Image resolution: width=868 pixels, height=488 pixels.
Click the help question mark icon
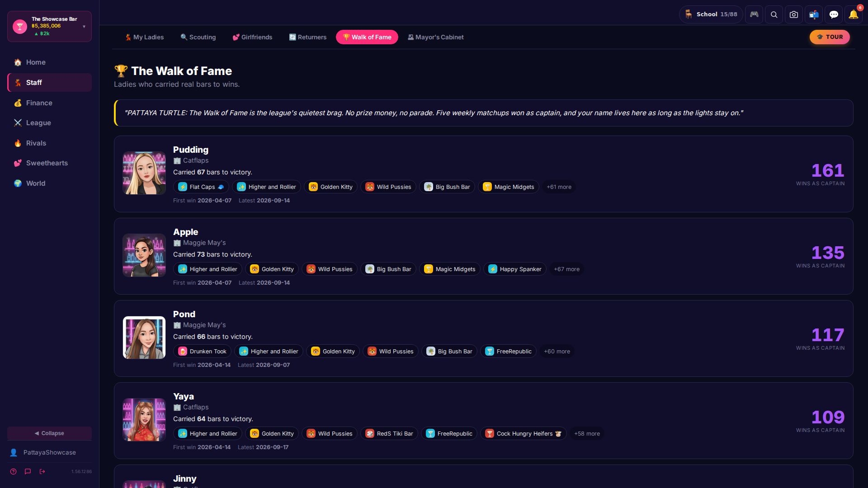pos(14,471)
